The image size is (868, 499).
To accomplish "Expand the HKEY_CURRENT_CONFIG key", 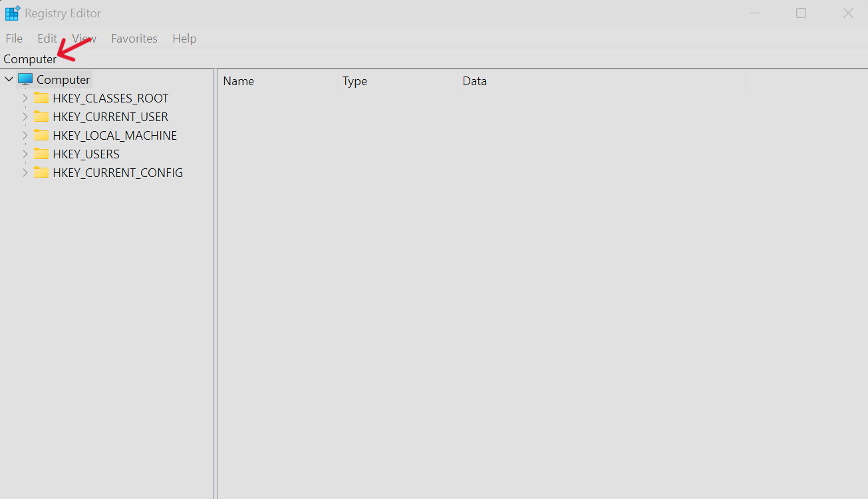I will [x=25, y=173].
